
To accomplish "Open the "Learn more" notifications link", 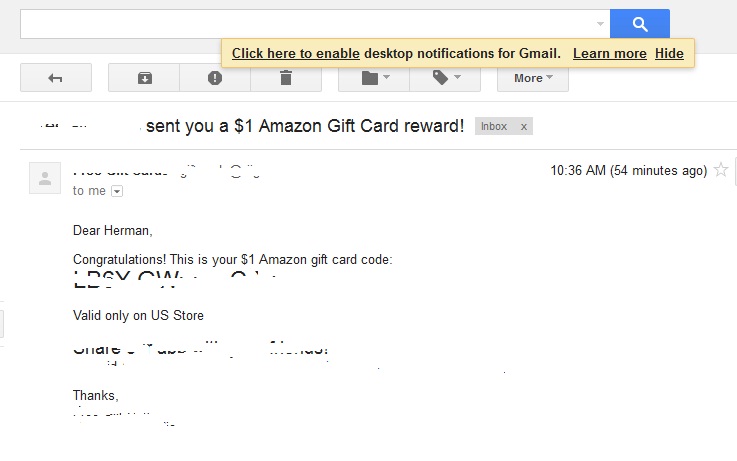I will [610, 53].
